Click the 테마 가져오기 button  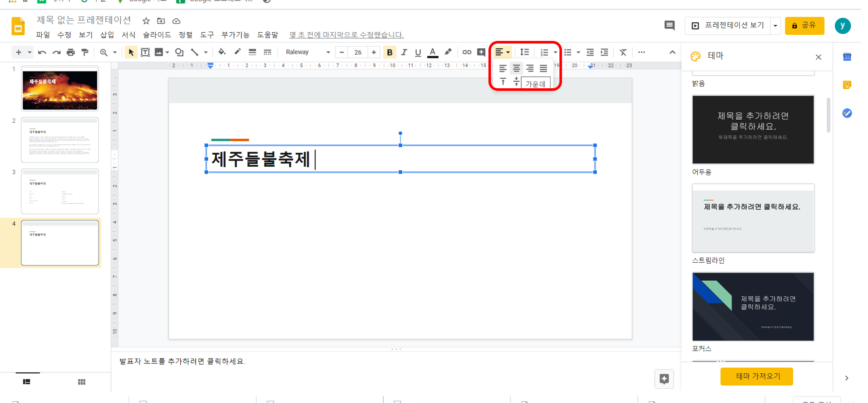[x=757, y=376]
